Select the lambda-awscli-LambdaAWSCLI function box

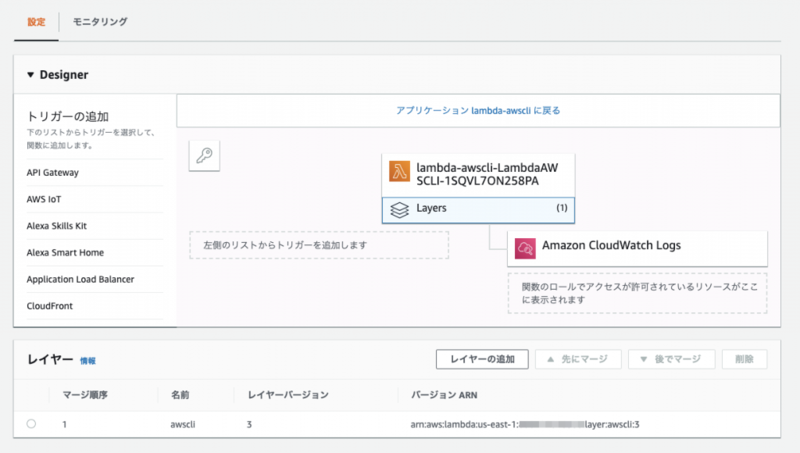coord(478,175)
